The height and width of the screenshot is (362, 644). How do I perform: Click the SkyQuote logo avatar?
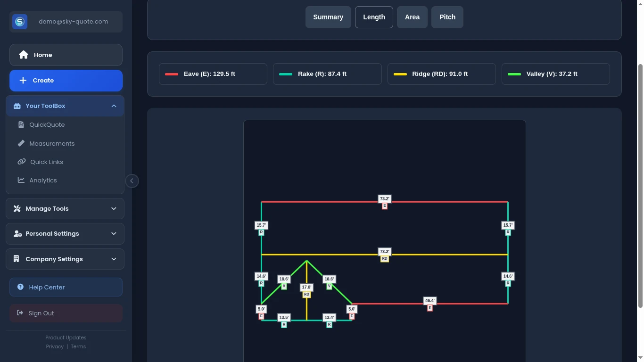(x=19, y=22)
